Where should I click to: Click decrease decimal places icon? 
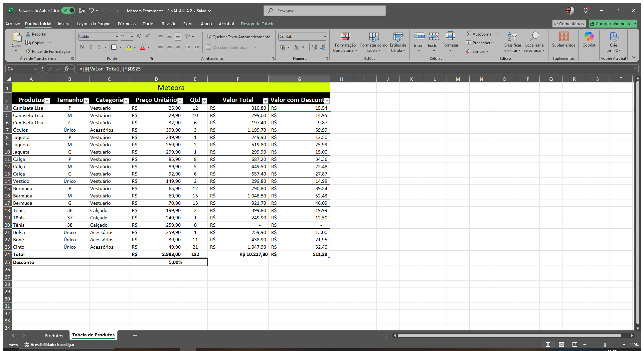pyautogui.click(x=323, y=47)
